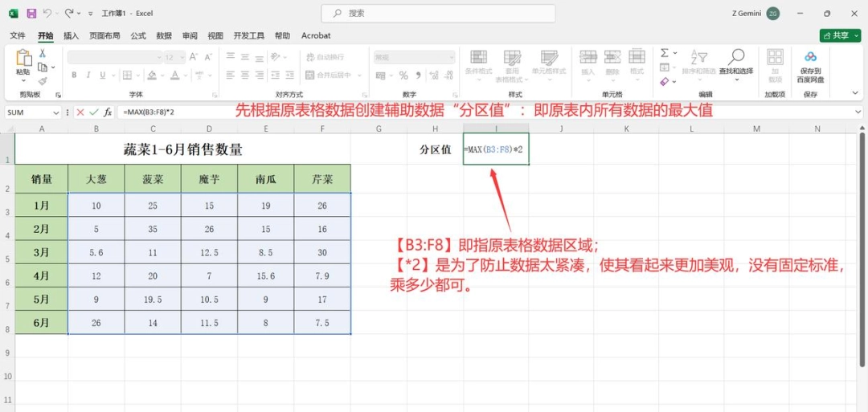This screenshot has height=412, width=868.
Task: Collapse the ribbon with chevron
Action: coord(855,93)
